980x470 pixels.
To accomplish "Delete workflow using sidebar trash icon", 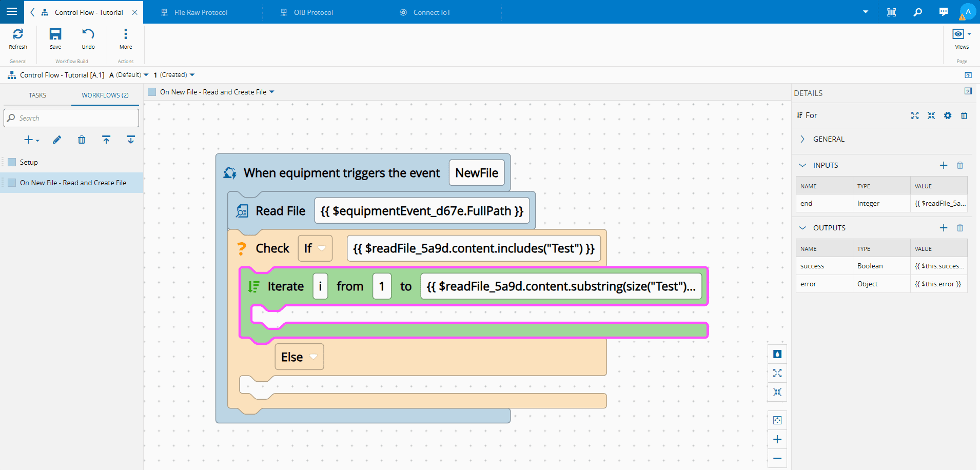I will coord(82,140).
